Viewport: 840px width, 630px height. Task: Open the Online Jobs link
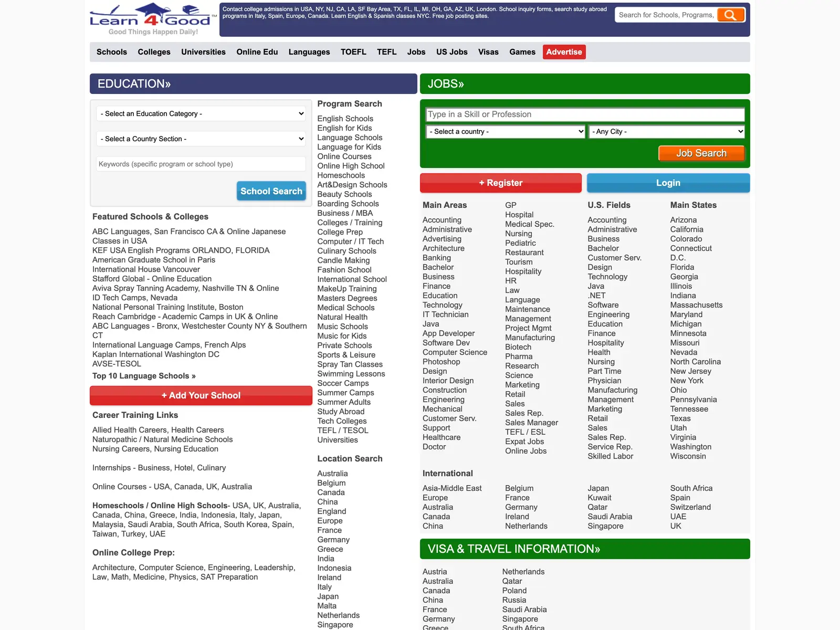click(526, 451)
